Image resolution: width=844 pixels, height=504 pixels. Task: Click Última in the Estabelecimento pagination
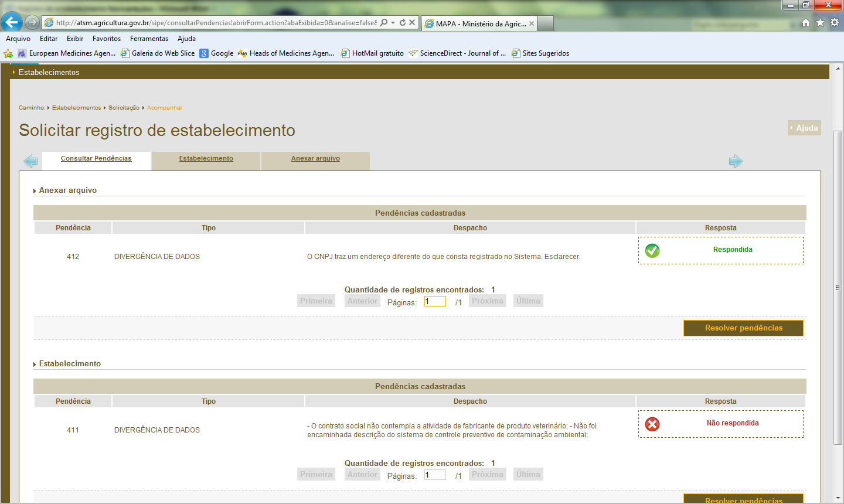[x=528, y=475]
